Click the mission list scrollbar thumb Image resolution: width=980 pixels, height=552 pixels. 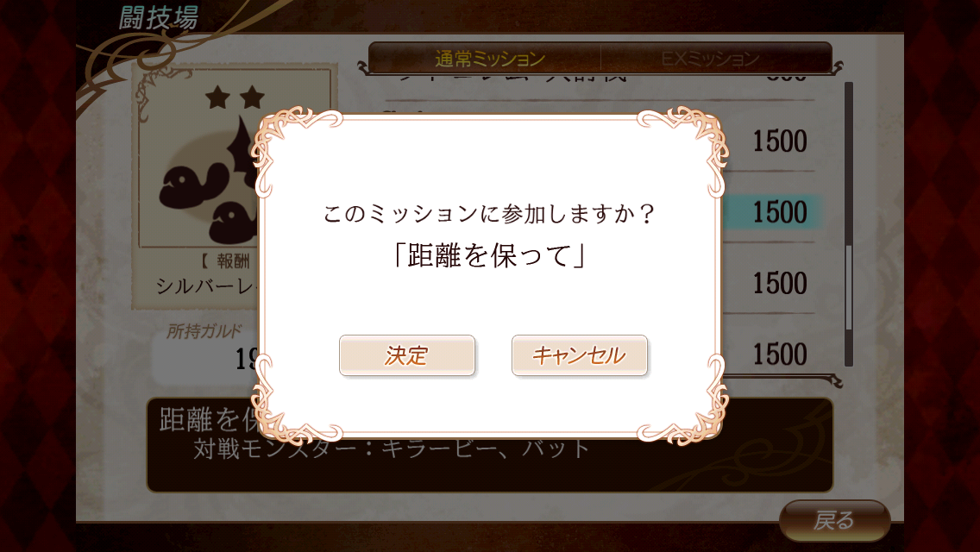(849, 287)
